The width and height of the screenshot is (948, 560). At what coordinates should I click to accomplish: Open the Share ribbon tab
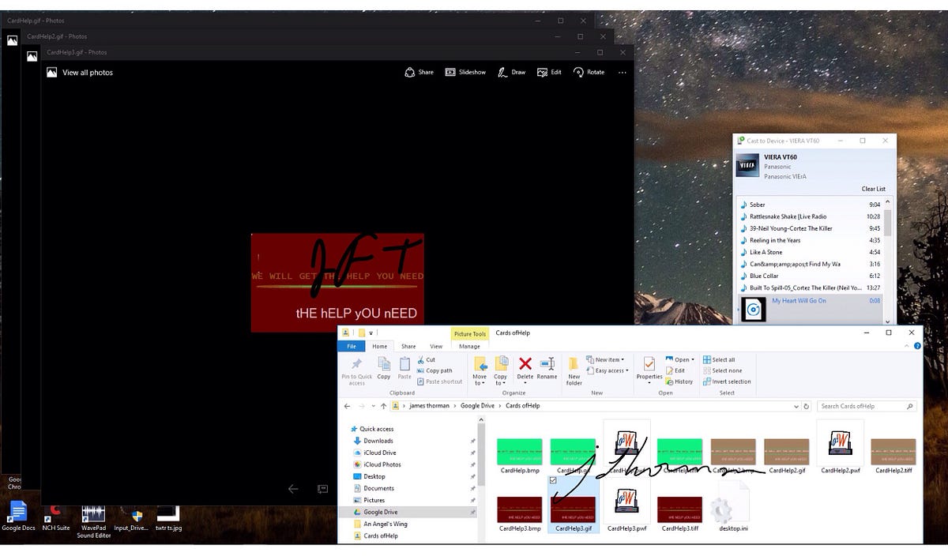click(x=408, y=346)
